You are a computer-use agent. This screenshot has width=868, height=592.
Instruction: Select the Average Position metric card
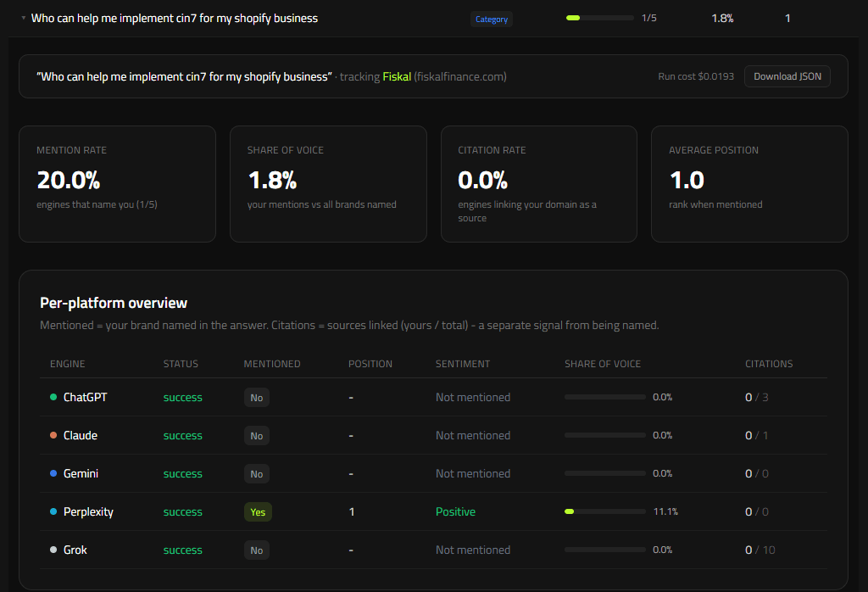point(749,184)
